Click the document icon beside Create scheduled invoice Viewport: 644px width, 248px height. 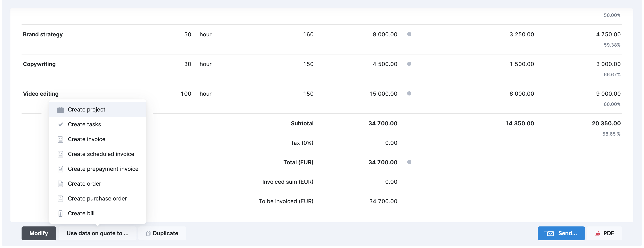60,154
